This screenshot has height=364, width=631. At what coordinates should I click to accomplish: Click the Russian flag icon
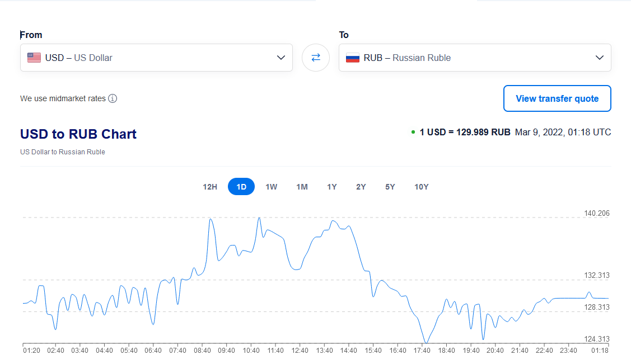(x=353, y=58)
